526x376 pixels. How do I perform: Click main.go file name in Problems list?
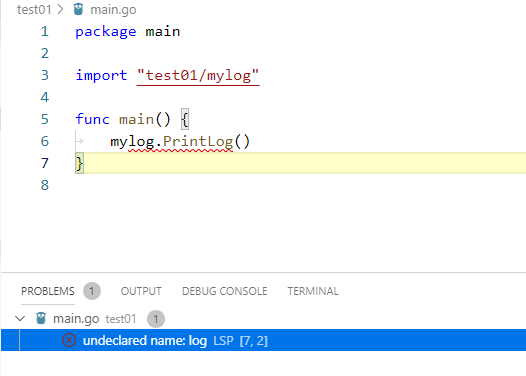click(x=76, y=319)
